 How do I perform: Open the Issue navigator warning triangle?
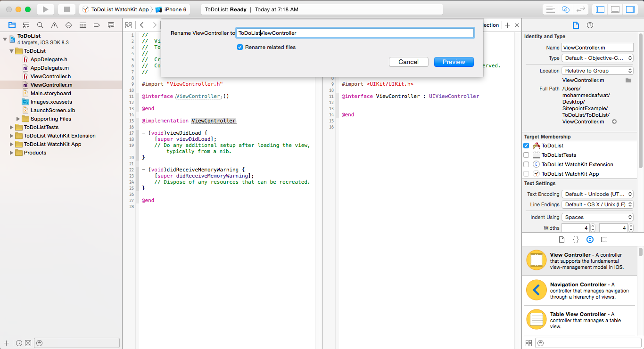click(x=54, y=25)
